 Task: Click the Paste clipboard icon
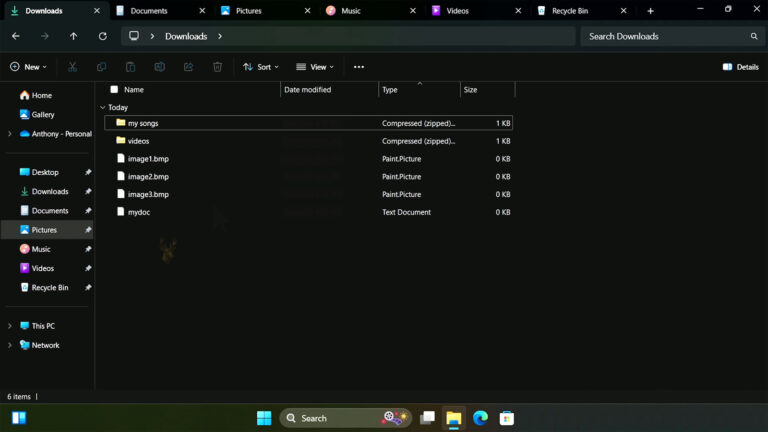[130, 67]
